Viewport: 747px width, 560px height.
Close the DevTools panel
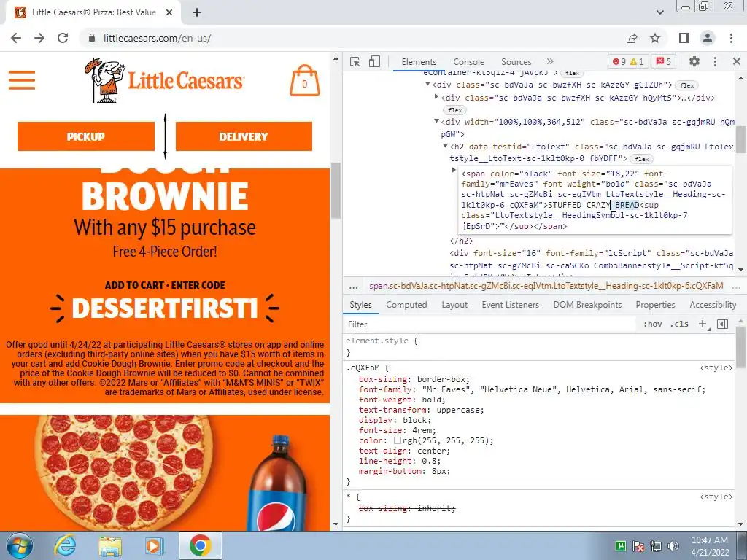[737, 61]
